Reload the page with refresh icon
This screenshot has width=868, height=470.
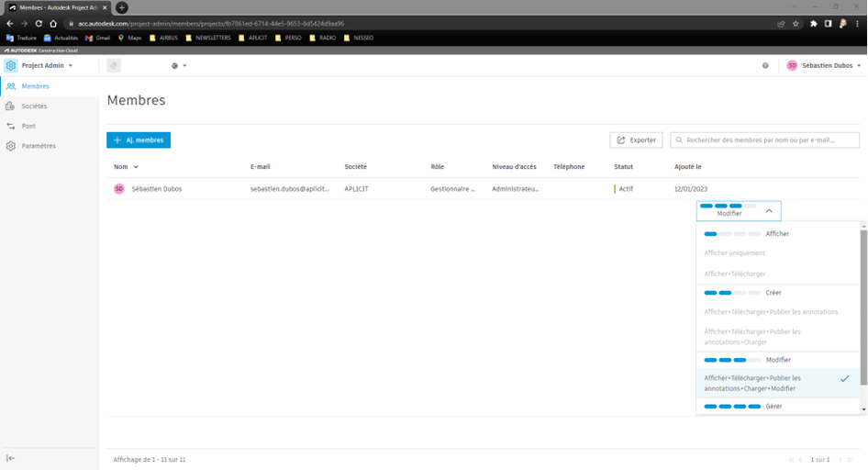39,24
